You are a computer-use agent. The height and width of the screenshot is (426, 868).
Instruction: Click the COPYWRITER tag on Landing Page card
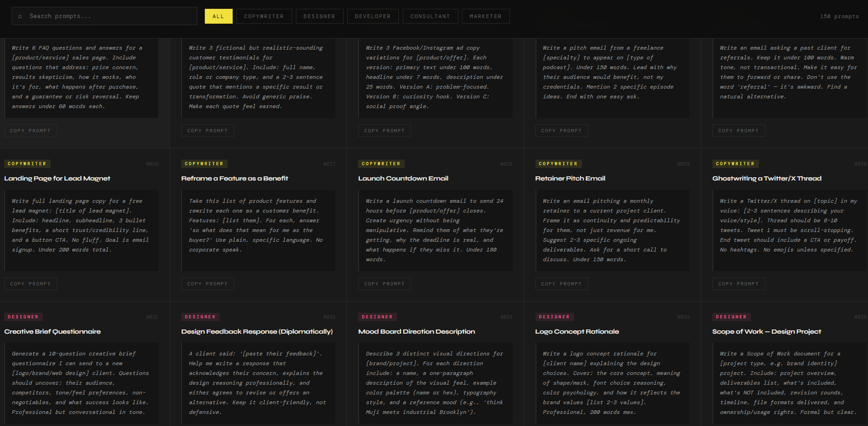coord(27,164)
